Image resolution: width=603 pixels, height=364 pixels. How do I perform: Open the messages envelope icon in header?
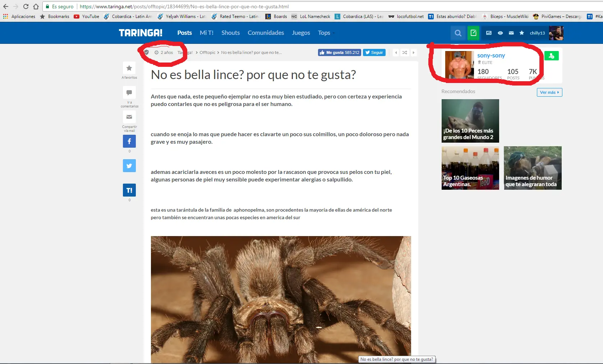click(x=511, y=33)
